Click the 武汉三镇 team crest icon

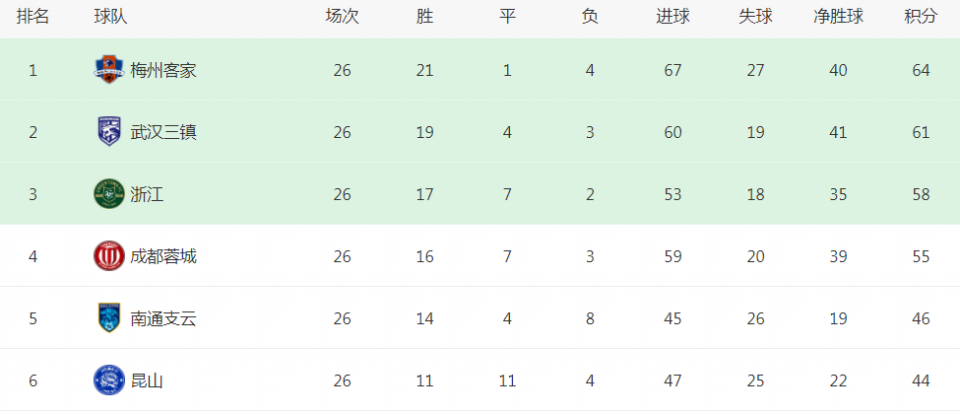coord(109,132)
